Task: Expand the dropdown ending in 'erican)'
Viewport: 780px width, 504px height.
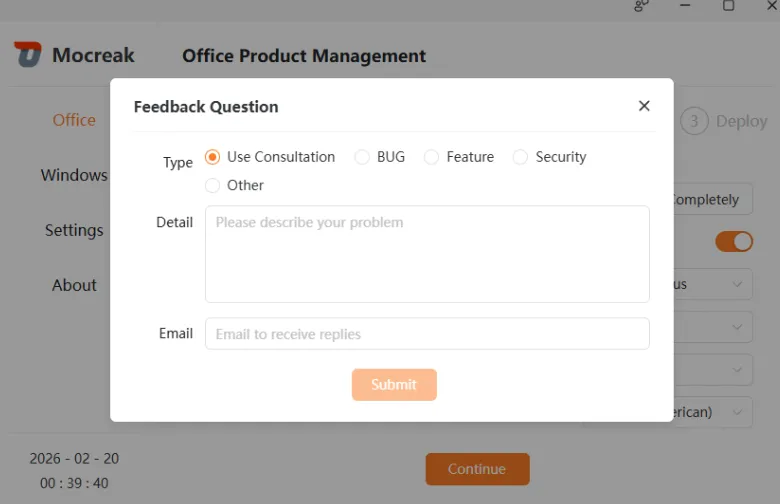Action: tap(712, 412)
